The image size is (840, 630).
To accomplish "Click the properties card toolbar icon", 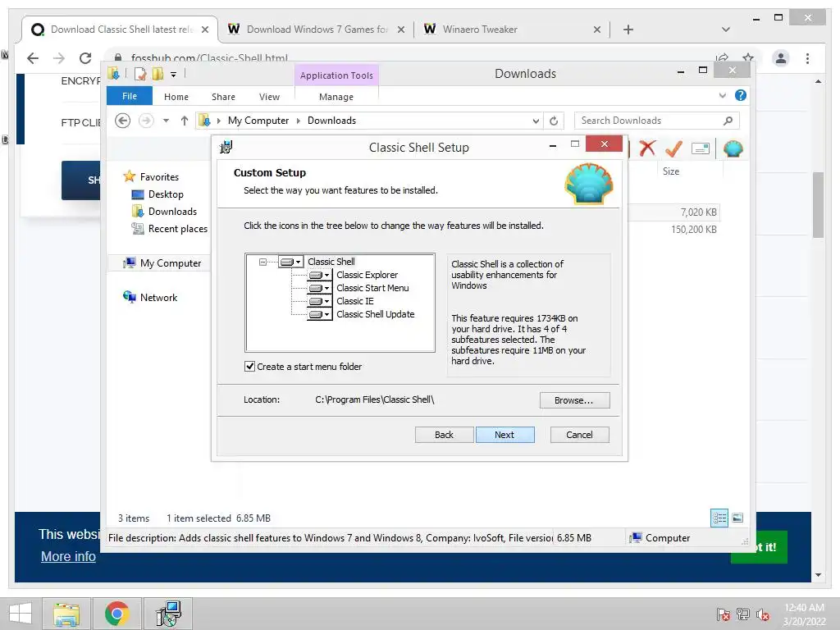I will click(701, 148).
